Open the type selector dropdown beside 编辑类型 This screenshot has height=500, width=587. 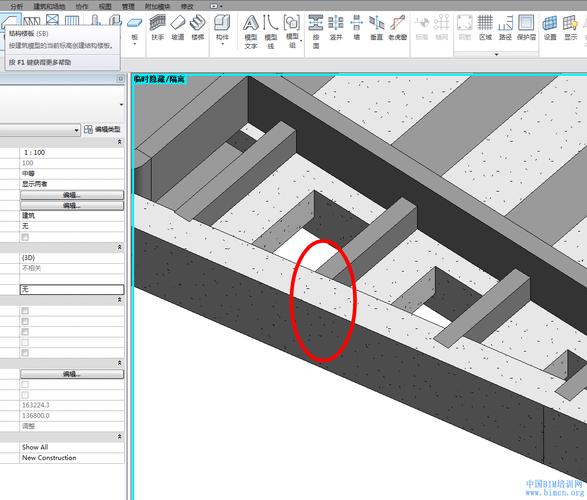pyautogui.click(x=76, y=130)
